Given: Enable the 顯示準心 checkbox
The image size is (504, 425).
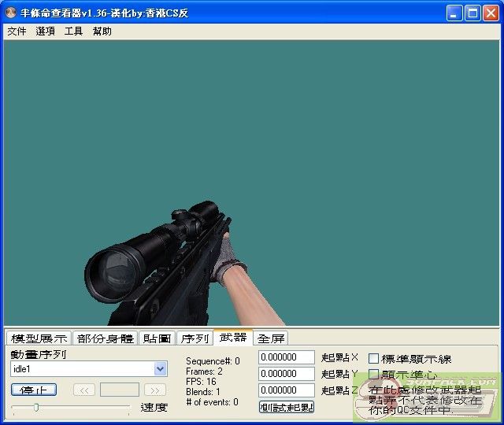Looking at the screenshot, I should click(x=374, y=375).
